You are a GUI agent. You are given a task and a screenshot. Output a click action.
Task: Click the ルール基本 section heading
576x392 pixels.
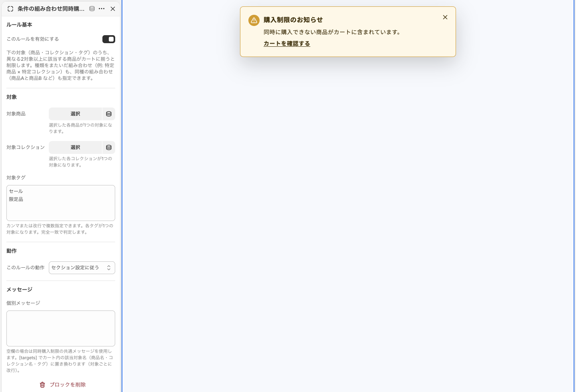[x=19, y=25]
